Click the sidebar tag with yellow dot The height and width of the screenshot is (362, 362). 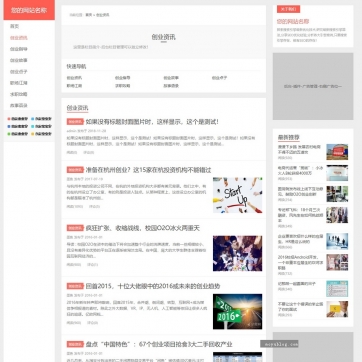click(41, 134)
